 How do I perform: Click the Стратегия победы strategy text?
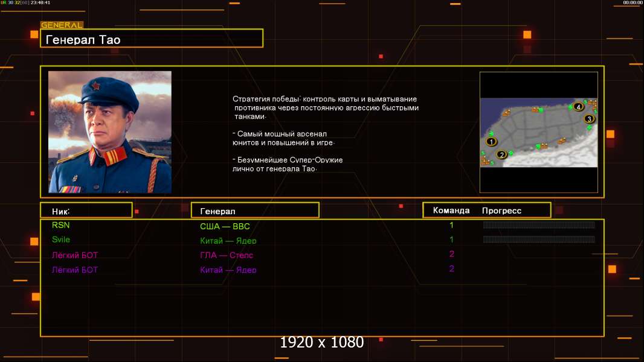[325, 107]
